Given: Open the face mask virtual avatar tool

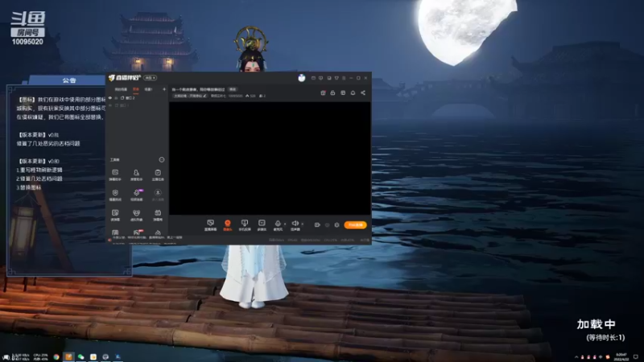Looking at the screenshot, I should [x=136, y=215].
